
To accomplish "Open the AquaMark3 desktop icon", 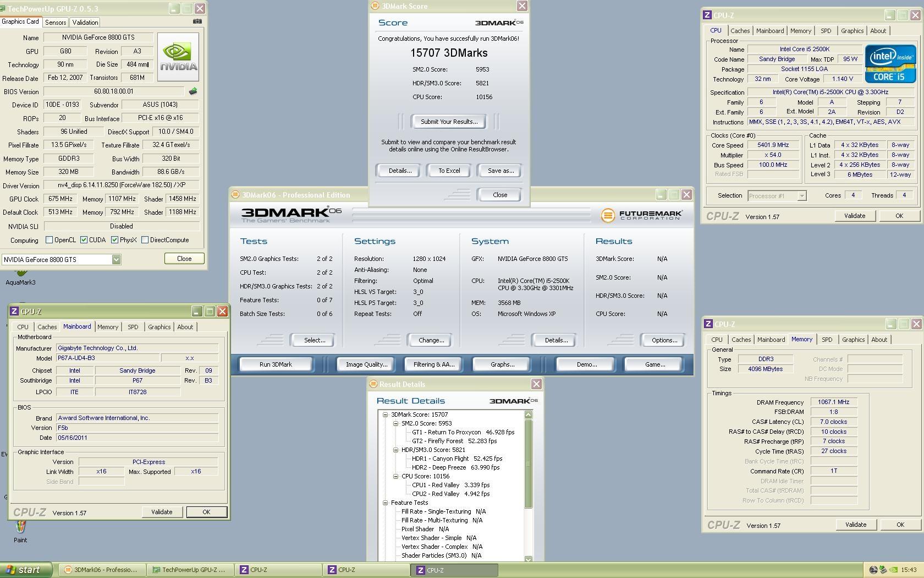I will coord(20,277).
